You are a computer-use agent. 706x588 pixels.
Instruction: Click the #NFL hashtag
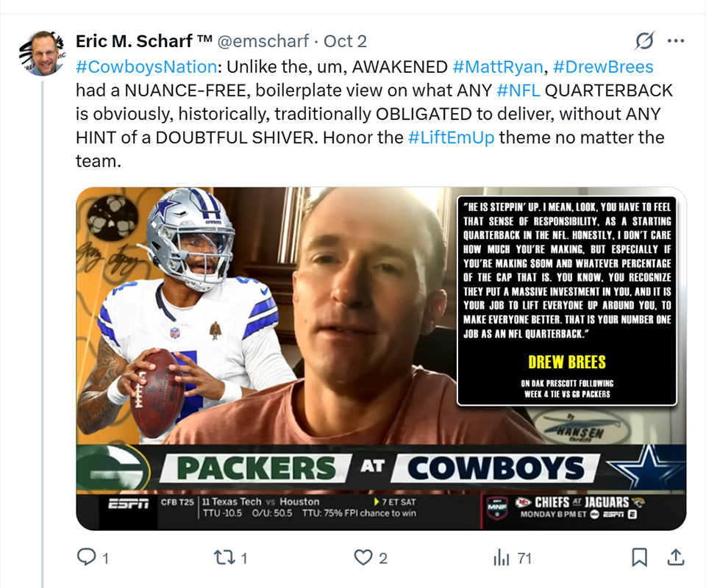[518, 90]
